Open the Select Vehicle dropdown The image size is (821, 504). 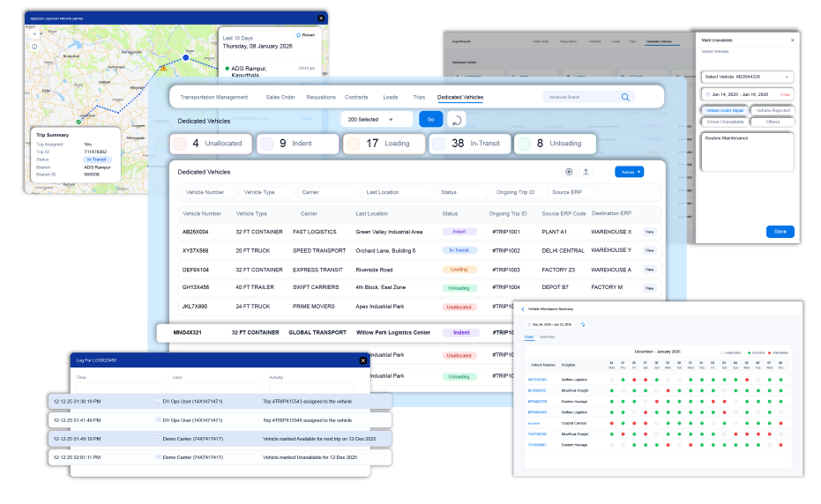coord(747,77)
